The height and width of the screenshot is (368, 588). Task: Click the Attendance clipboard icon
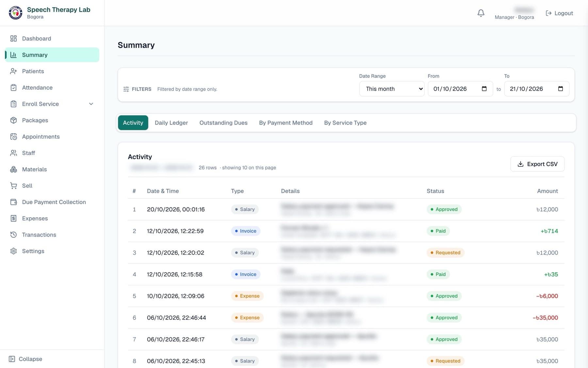click(x=13, y=88)
